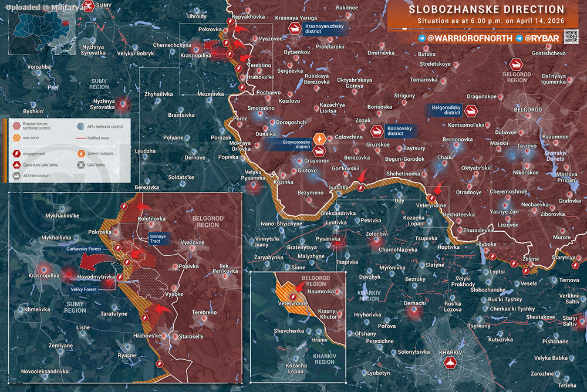The width and height of the screenshot is (587, 392).
Task: Click the Belgorodsky district label
Action: [x=446, y=110]
